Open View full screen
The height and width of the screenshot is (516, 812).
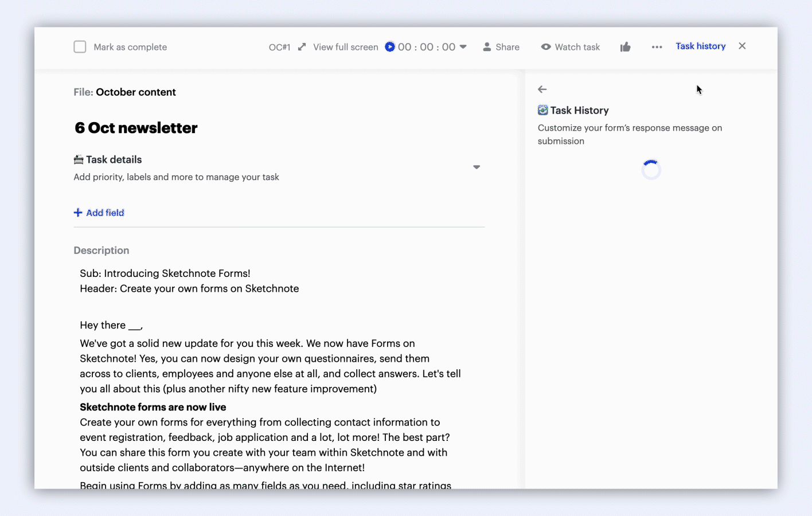click(345, 47)
